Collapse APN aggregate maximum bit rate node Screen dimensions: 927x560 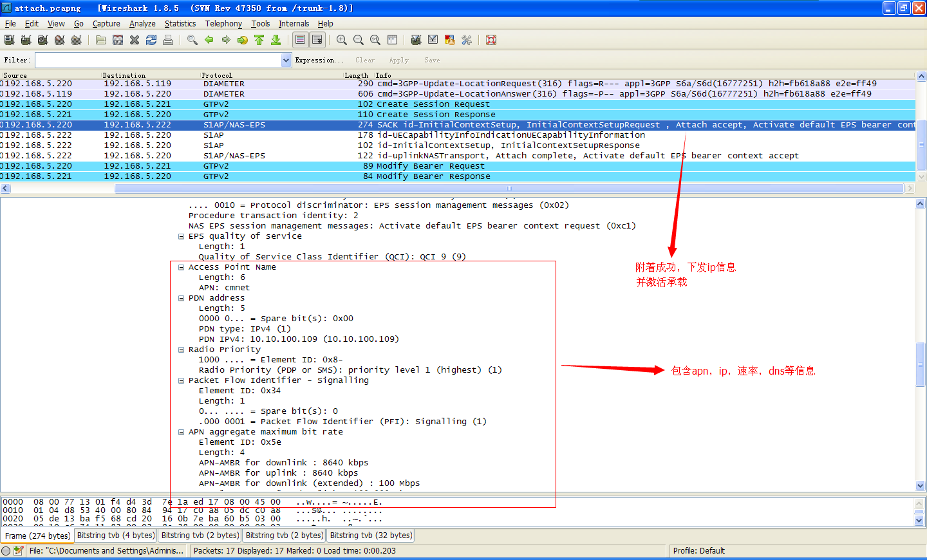pyautogui.click(x=181, y=432)
